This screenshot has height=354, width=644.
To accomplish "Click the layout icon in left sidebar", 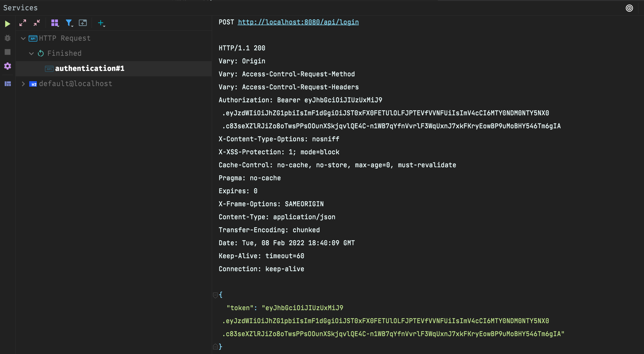I will click(x=8, y=84).
